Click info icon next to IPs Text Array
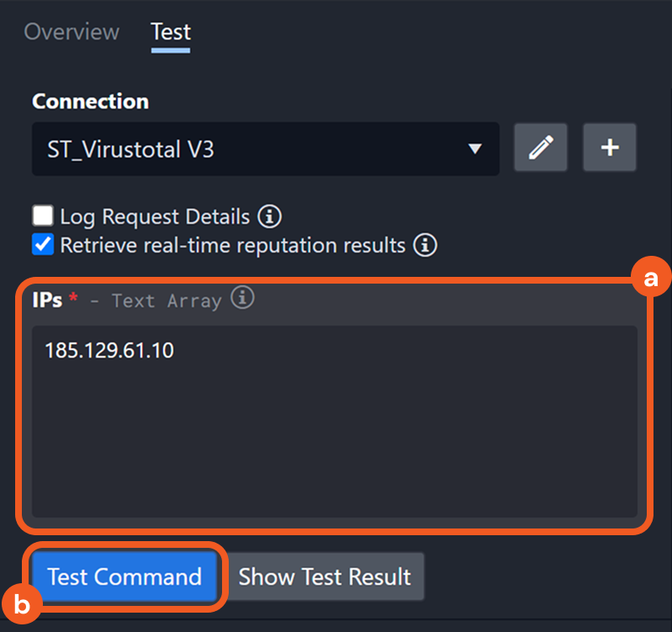This screenshot has height=632, width=672. click(x=242, y=298)
